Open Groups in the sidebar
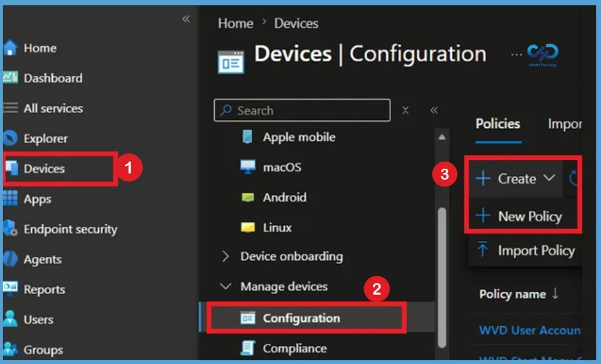The height and width of the screenshot is (364, 601). click(43, 349)
